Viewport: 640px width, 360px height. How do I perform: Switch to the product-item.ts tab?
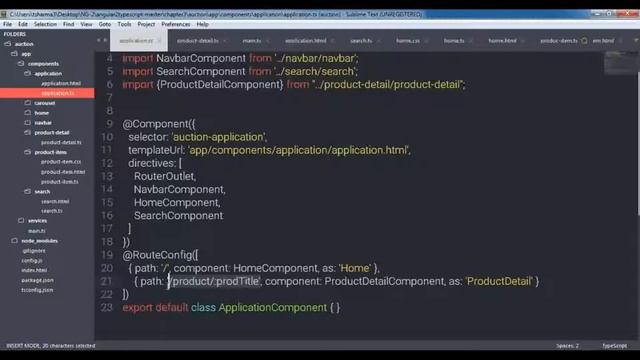click(x=559, y=41)
